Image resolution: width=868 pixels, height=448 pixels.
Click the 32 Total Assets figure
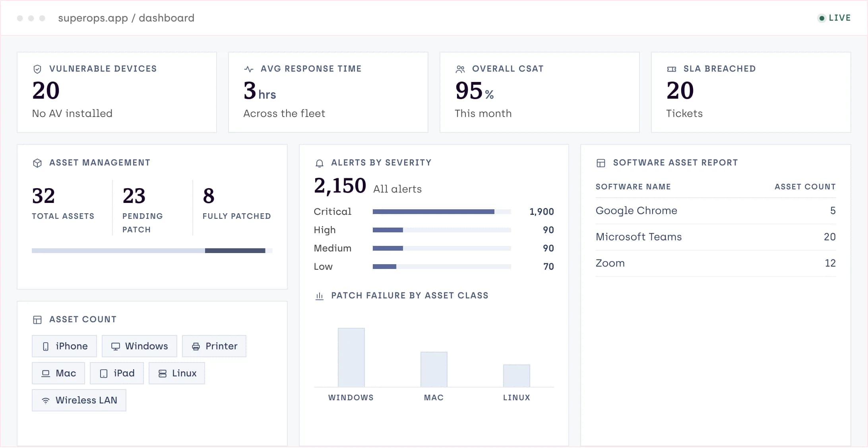click(x=43, y=196)
